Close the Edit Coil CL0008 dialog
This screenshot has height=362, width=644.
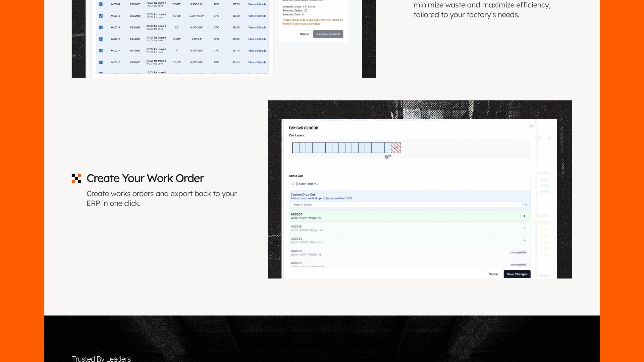[x=530, y=126]
